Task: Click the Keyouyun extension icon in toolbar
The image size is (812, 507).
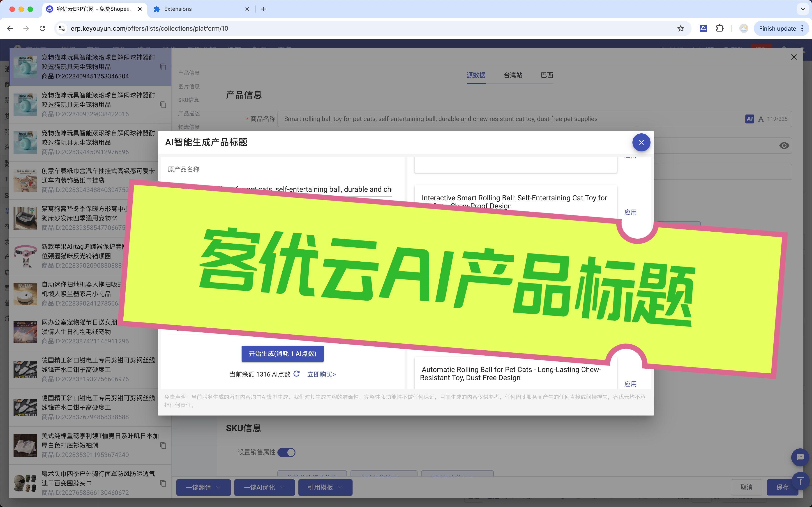Action: [x=703, y=28]
